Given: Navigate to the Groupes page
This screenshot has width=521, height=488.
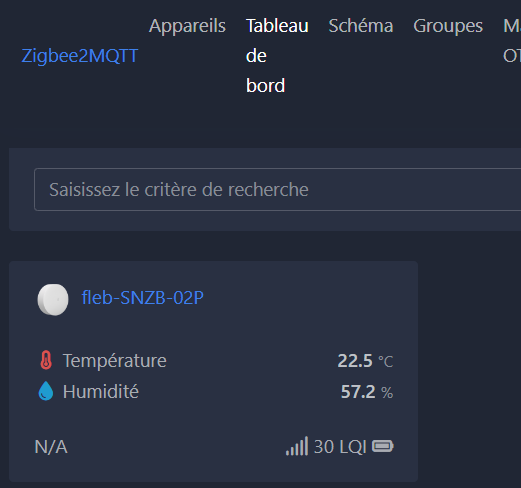Looking at the screenshot, I should click(448, 26).
